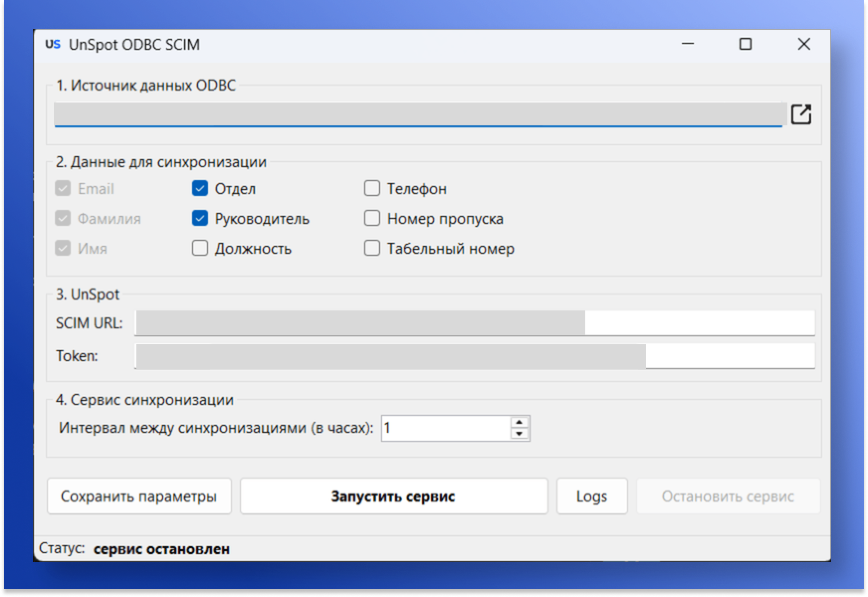Open the Logs button
The width and height of the screenshot is (868, 597).
(591, 496)
